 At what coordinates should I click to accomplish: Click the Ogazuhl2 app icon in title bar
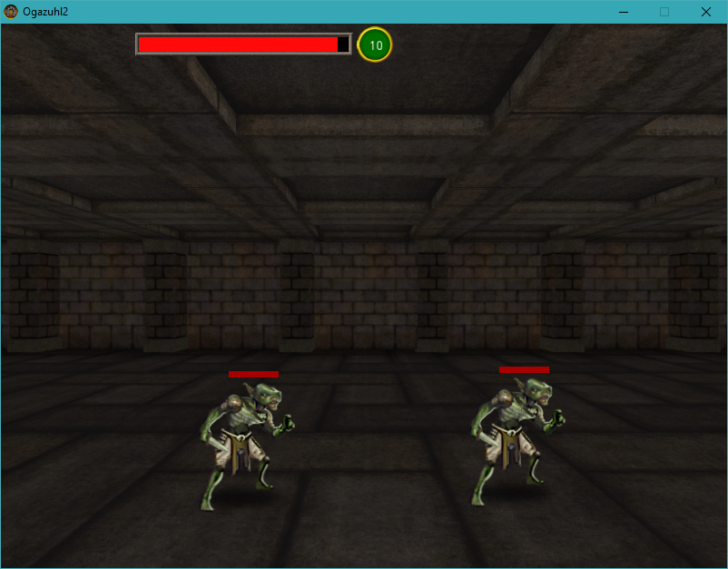click(11, 12)
